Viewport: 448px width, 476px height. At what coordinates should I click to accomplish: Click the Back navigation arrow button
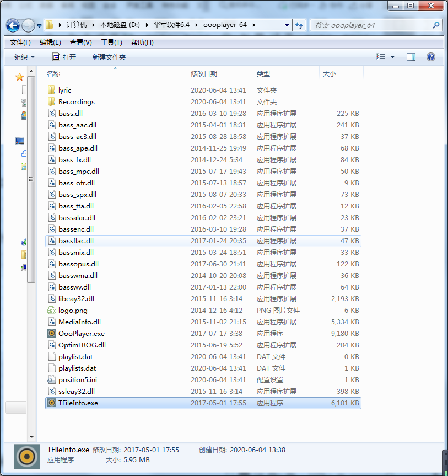13,25
